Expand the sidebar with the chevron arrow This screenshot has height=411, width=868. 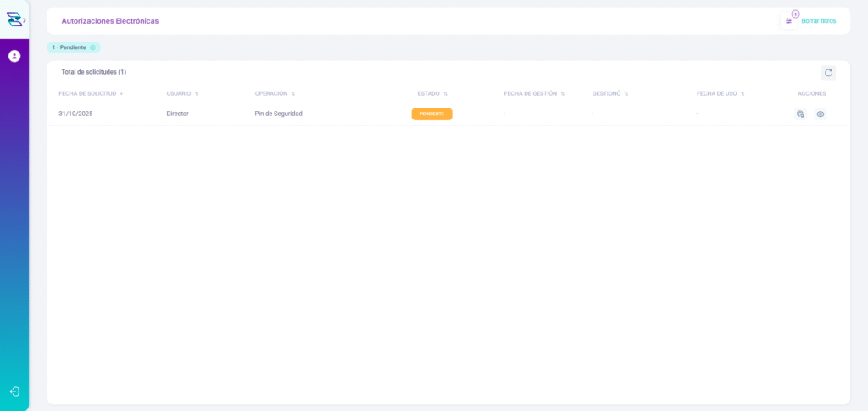click(25, 19)
